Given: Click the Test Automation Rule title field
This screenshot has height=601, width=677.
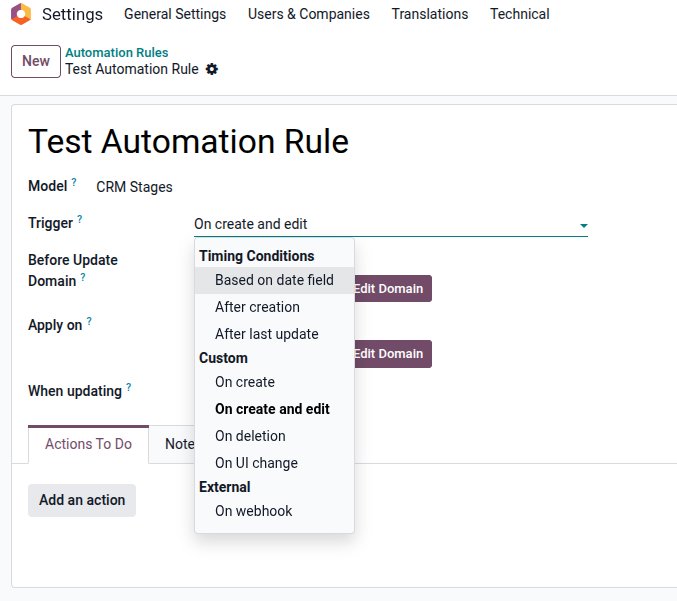Looking at the screenshot, I should click(189, 142).
